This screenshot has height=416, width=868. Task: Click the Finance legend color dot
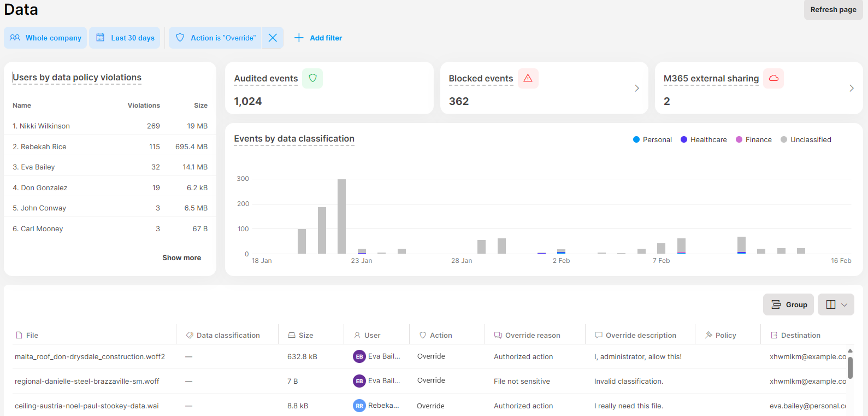click(x=739, y=140)
